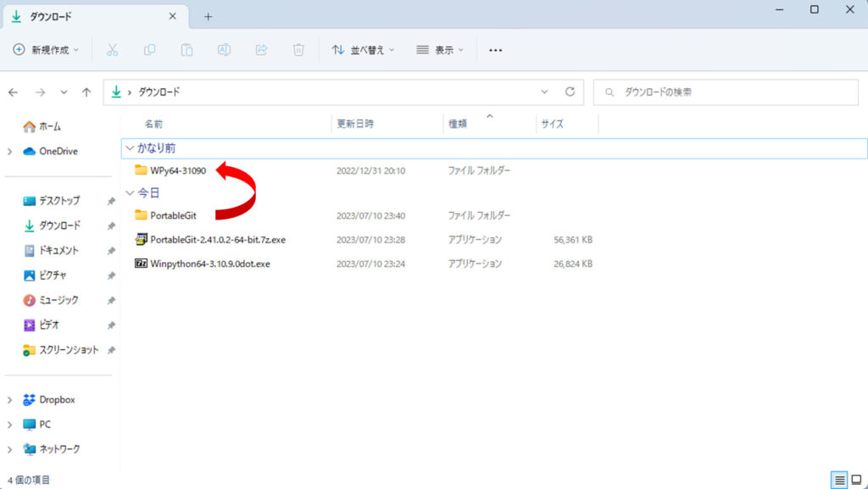Screen dimensions: 868x489
Task: Expand the OneDrive tree node
Action: [x=9, y=152]
